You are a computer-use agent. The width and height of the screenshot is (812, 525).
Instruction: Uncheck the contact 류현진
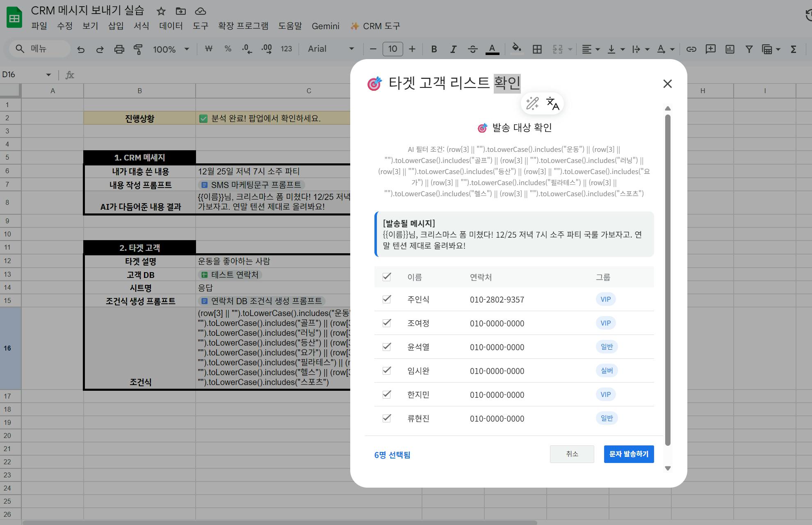click(386, 418)
